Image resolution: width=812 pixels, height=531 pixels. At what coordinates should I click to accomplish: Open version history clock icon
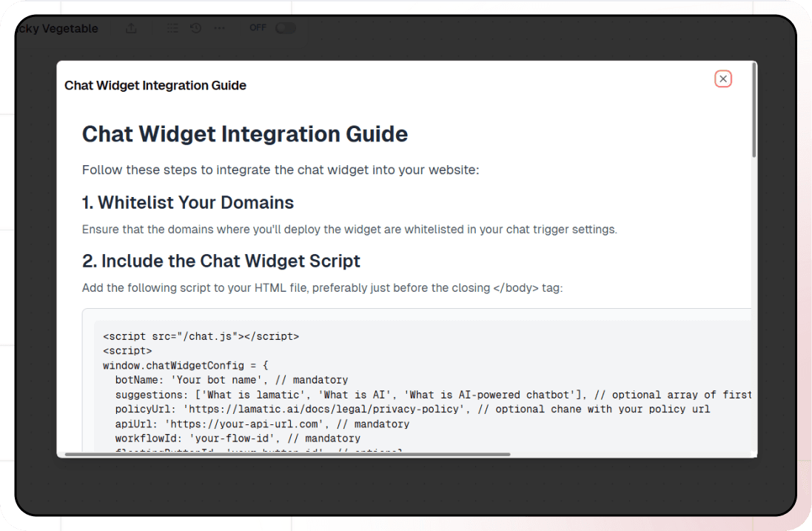(195, 28)
